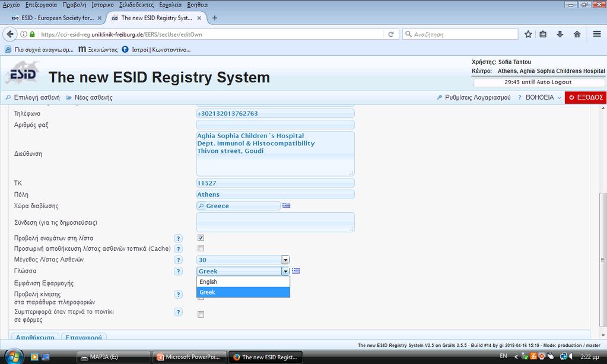Open the Ιστορικό menu
The height and width of the screenshot is (364, 607).
(103, 5)
